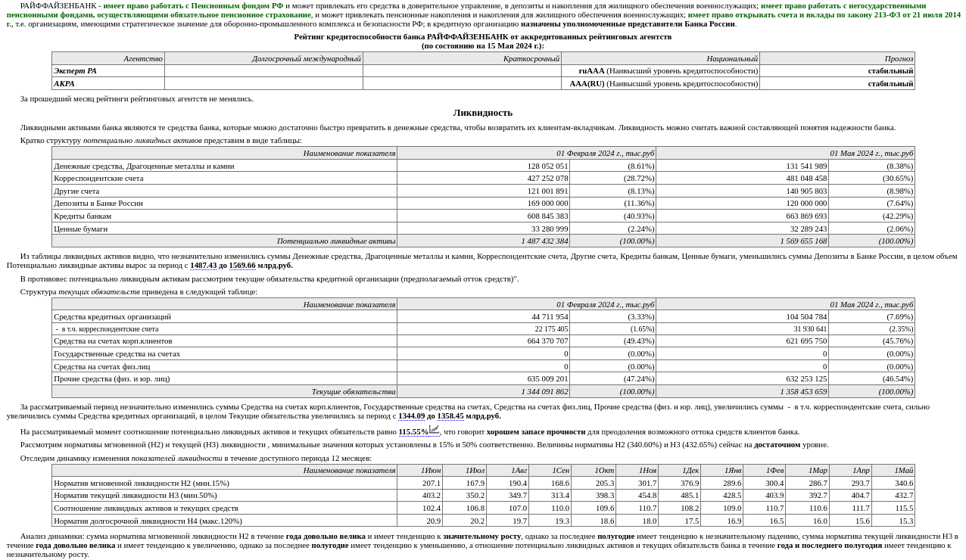Click the 'Агентство' column header
The width and height of the screenshot is (966, 560).
coord(108,58)
